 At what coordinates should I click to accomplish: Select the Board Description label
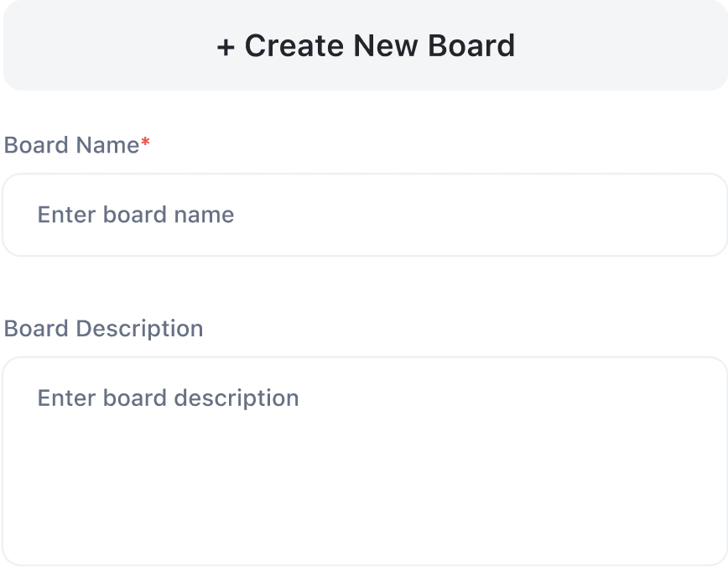pos(103,328)
